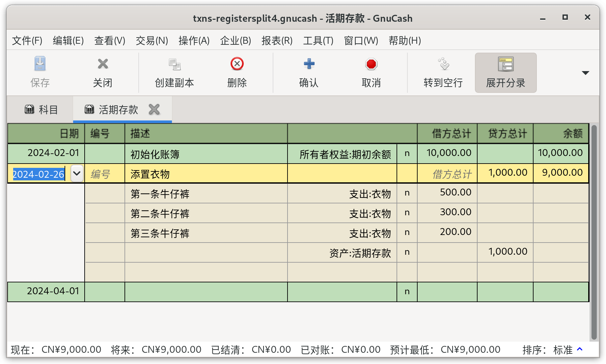606x364 pixels.
Task: Toggle reconcile flag 'n' on 第一条牛仔裤 row
Action: click(407, 193)
